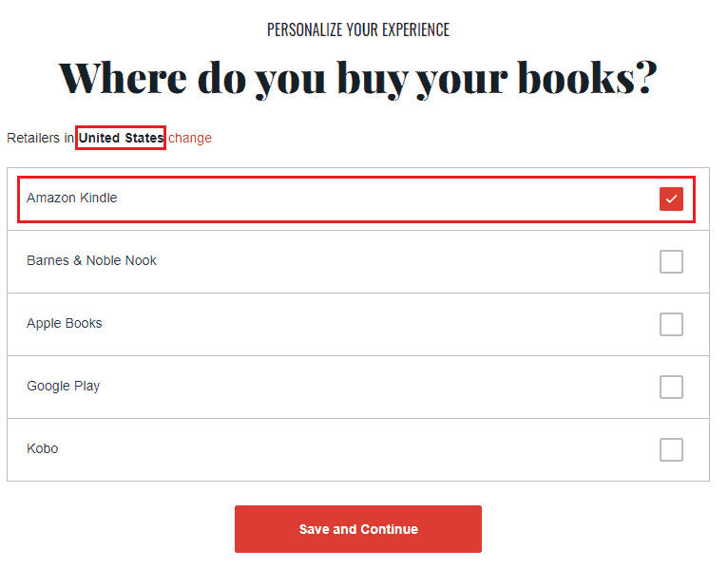
Task: Click the empty box in the Apple Books row
Action: (x=671, y=325)
